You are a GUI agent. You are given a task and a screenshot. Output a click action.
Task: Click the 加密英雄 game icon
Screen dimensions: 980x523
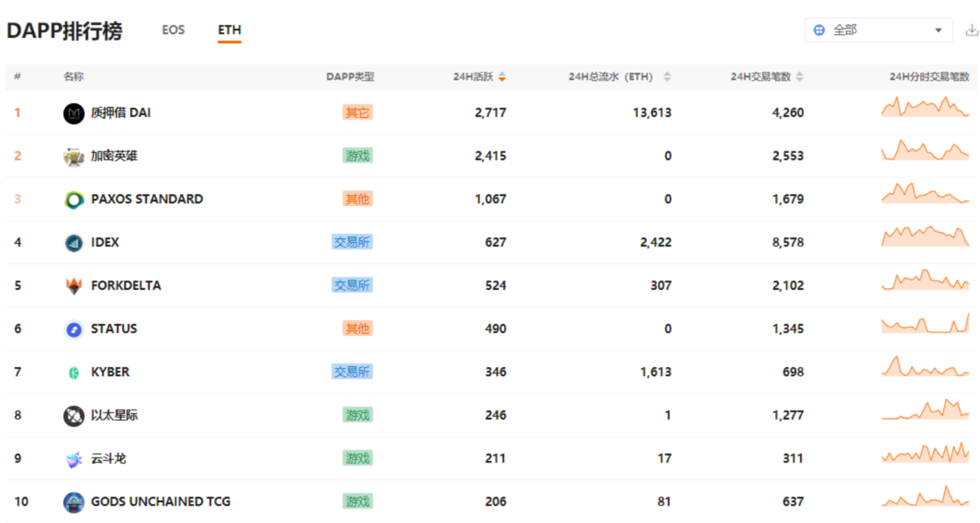click(73, 156)
